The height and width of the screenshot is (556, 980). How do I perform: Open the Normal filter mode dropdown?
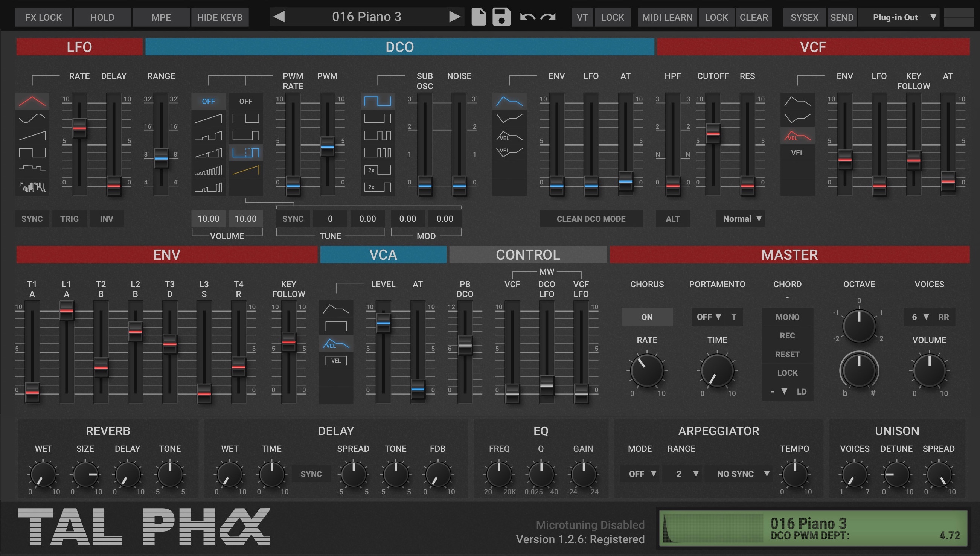(741, 219)
